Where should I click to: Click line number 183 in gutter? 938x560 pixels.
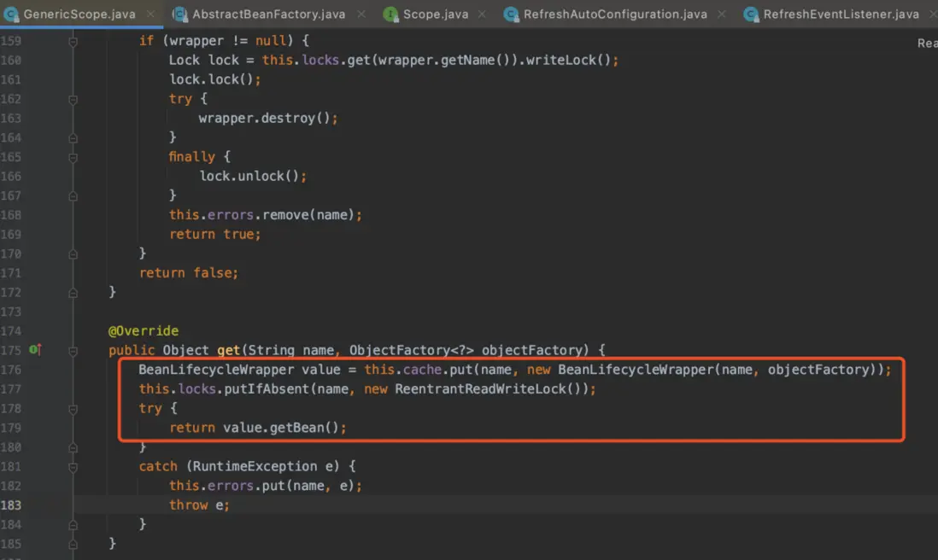(11, 505)
